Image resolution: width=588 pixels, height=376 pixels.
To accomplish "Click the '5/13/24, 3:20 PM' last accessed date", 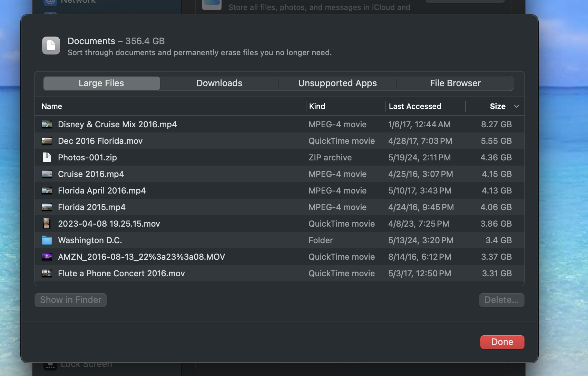I will pos(421,240).
